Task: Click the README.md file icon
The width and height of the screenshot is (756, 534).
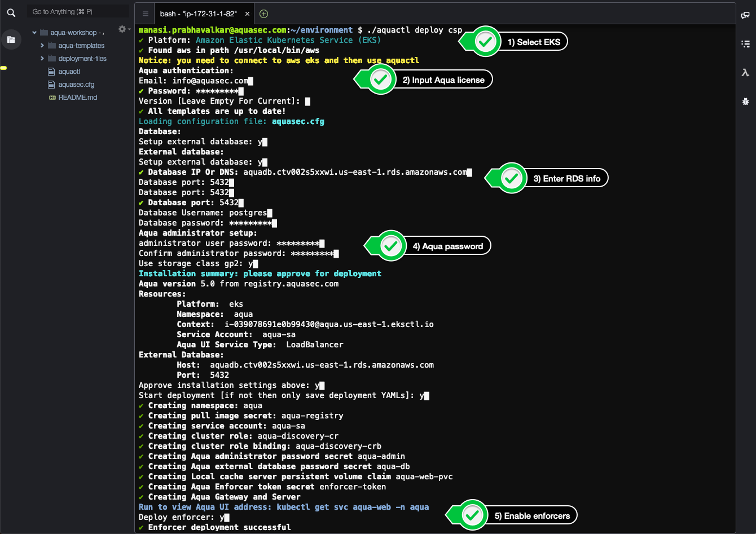Action: (x=52, y=98)
